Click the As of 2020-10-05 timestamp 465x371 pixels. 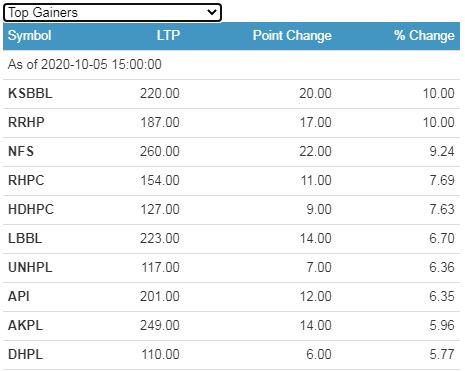tap(85, 64)
